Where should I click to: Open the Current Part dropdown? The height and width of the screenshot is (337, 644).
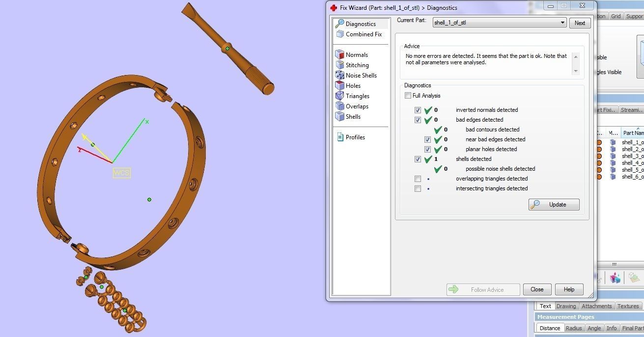[500, 23]
